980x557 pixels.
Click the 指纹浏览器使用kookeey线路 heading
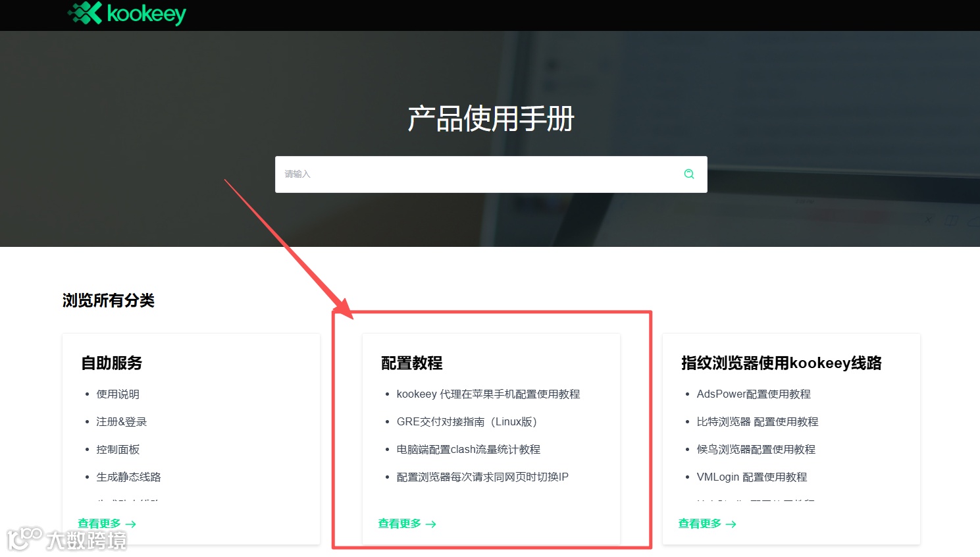click(781, 363)
